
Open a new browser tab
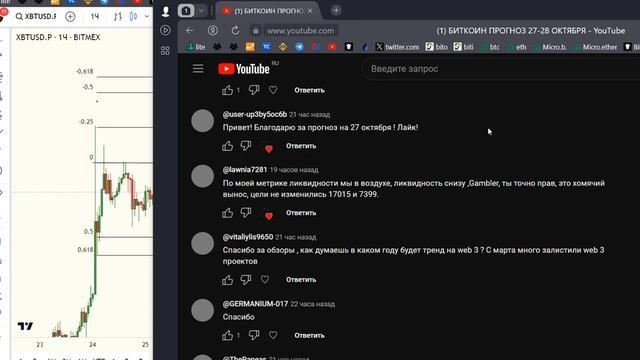pyautogui.click(x=336, y=11)
